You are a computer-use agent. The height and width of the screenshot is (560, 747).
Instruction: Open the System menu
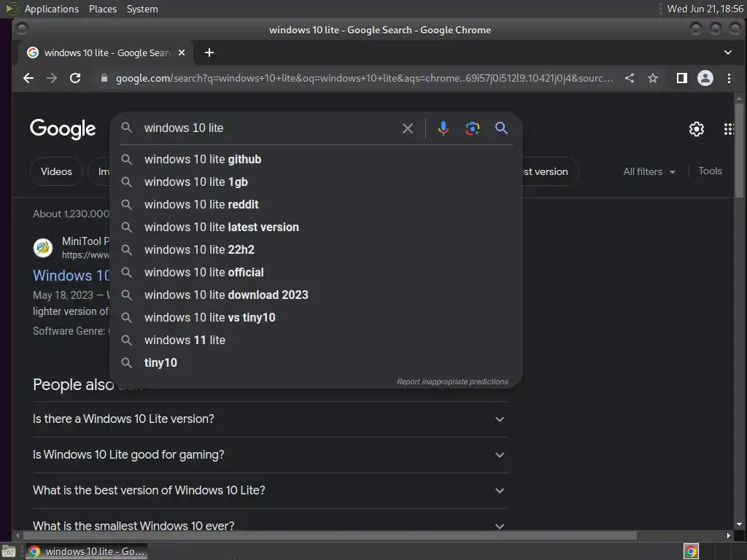point(142,9)
